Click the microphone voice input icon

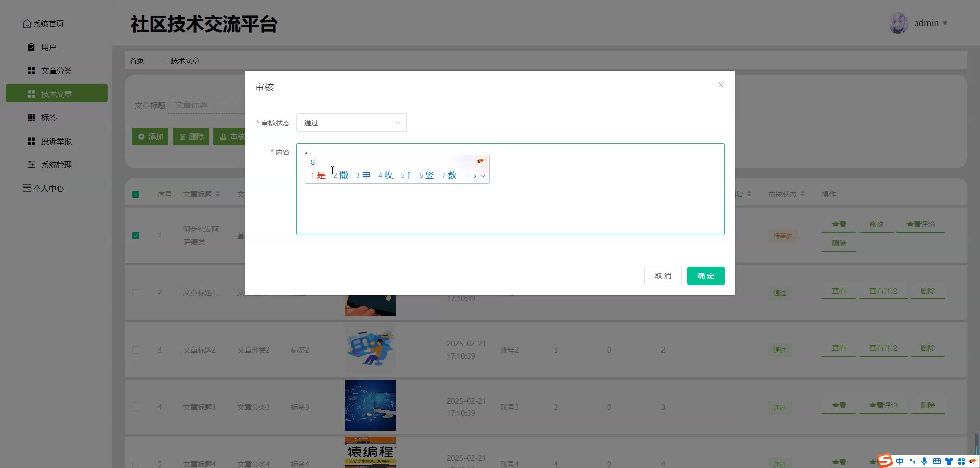pyautogui.click(x=924, y=461)
